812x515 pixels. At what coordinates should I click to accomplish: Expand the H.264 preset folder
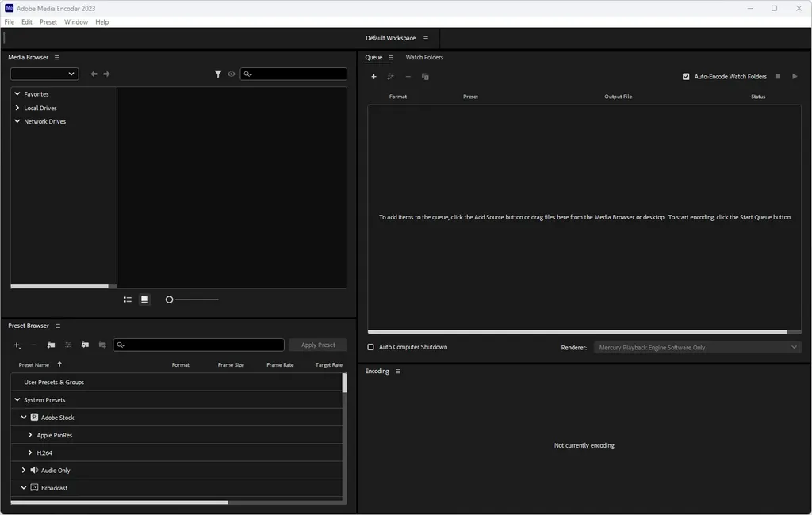[30, 452]
